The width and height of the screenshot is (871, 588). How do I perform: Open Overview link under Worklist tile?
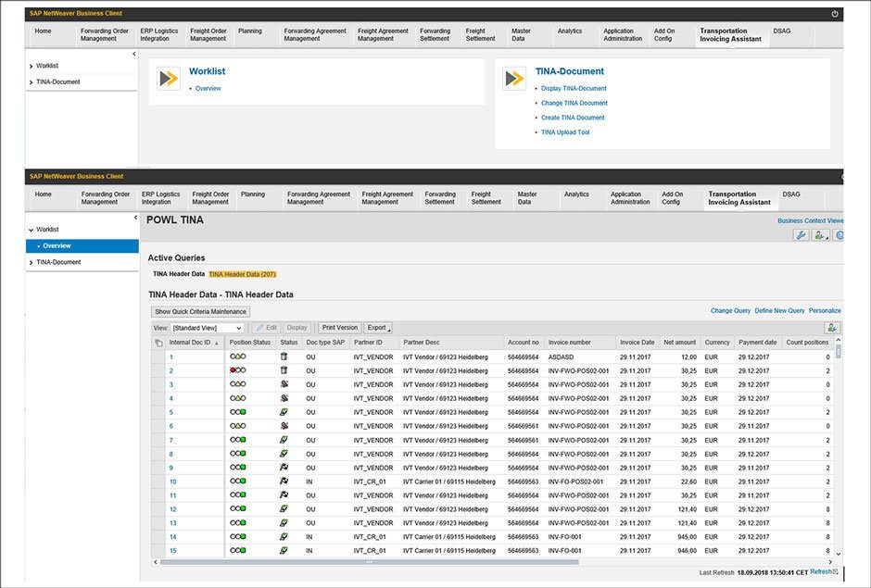pos(208,89)
